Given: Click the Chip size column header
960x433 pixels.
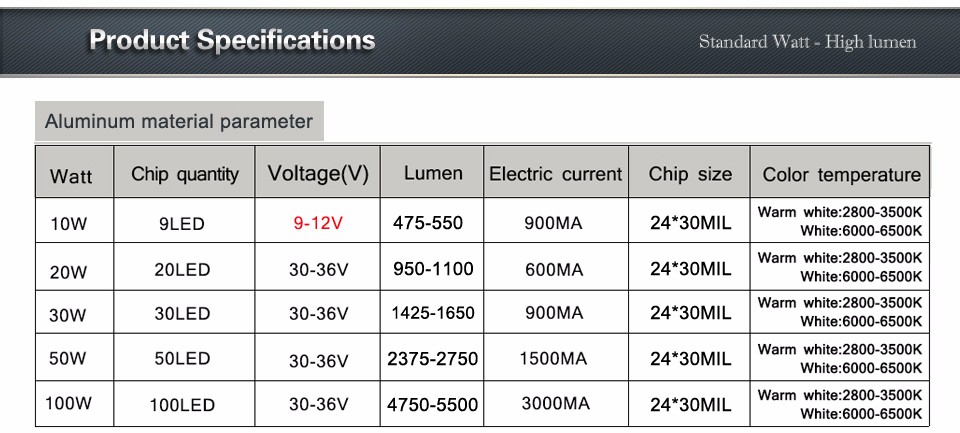Looking at the screenshot, I should coord(690,174).
